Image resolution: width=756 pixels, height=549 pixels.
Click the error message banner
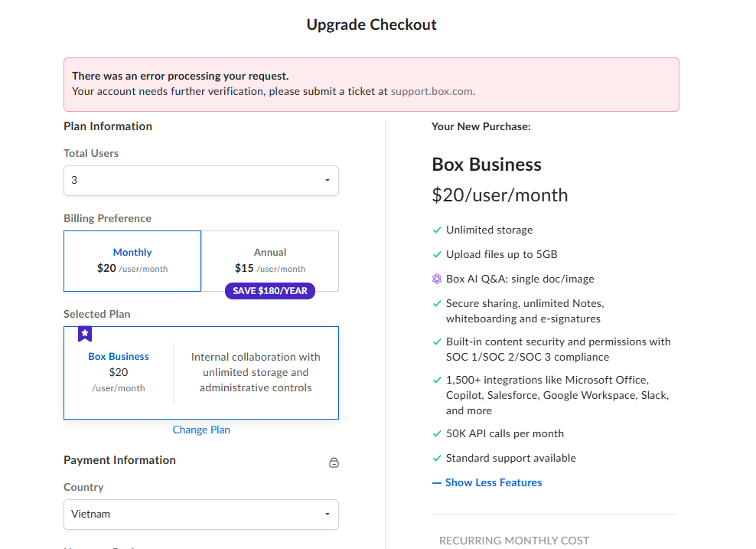tap(371, 84)
